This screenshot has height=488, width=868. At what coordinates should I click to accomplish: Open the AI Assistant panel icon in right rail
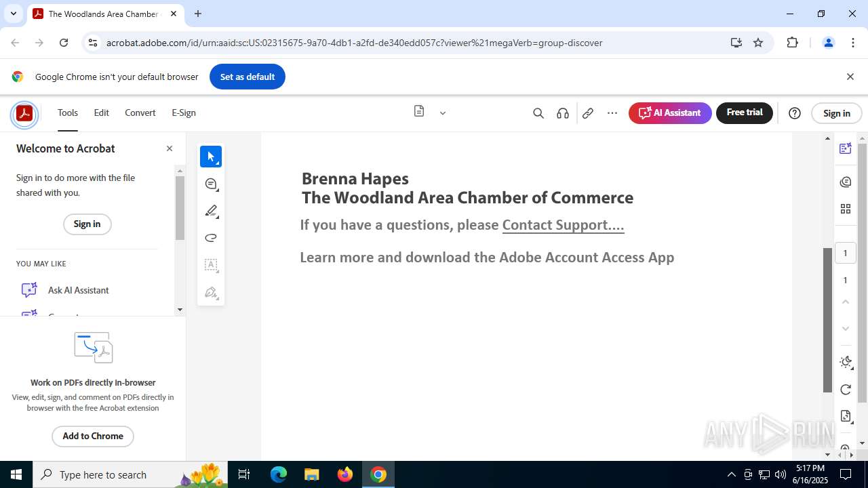[846, 148]
